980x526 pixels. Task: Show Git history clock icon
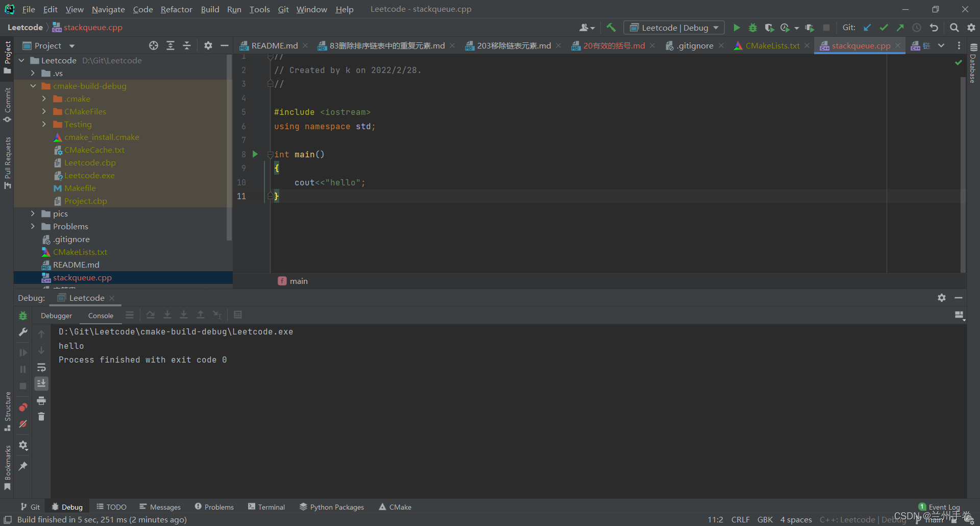tap(917, 28)
